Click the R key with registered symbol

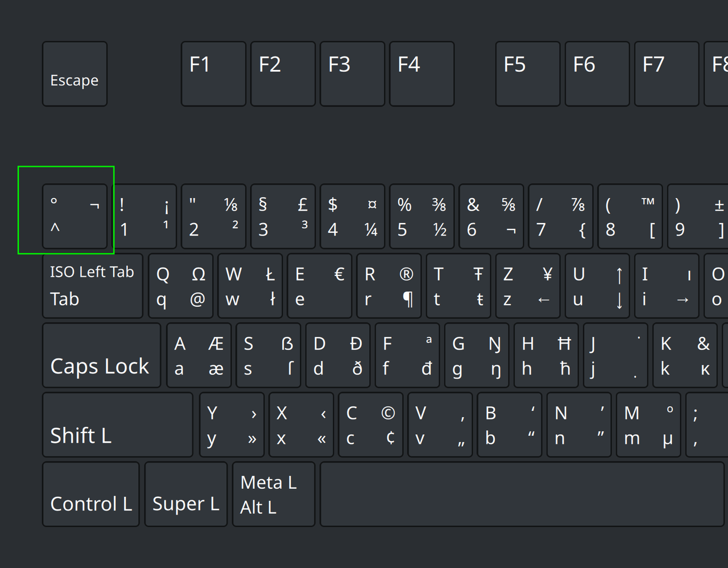(x=388, y=286)
